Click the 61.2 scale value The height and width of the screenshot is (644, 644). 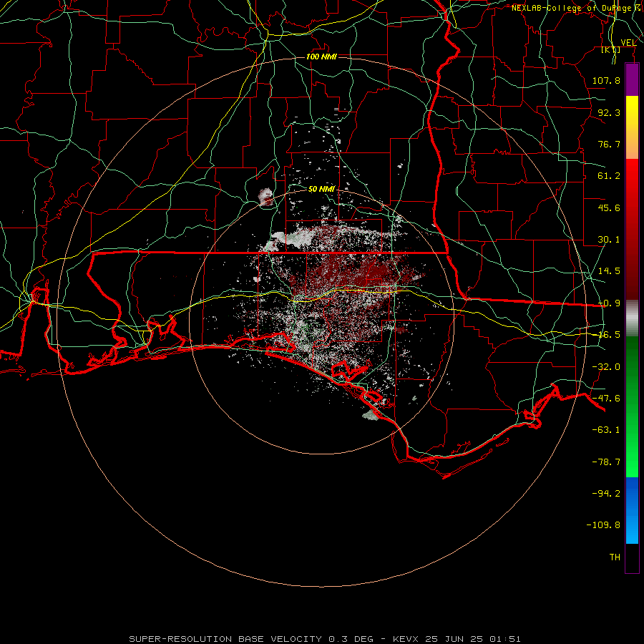[x=609, y=176]
